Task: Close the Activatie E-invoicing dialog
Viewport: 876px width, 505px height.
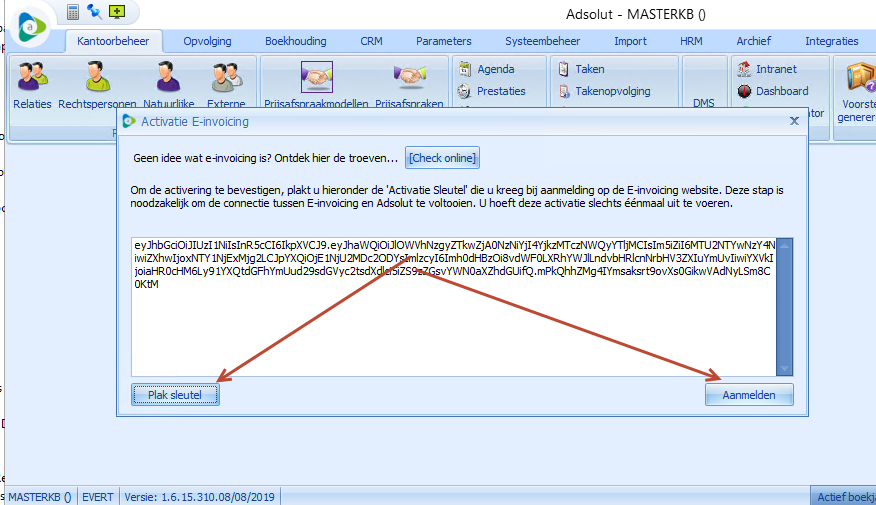Action: click(x=794, y=121)
